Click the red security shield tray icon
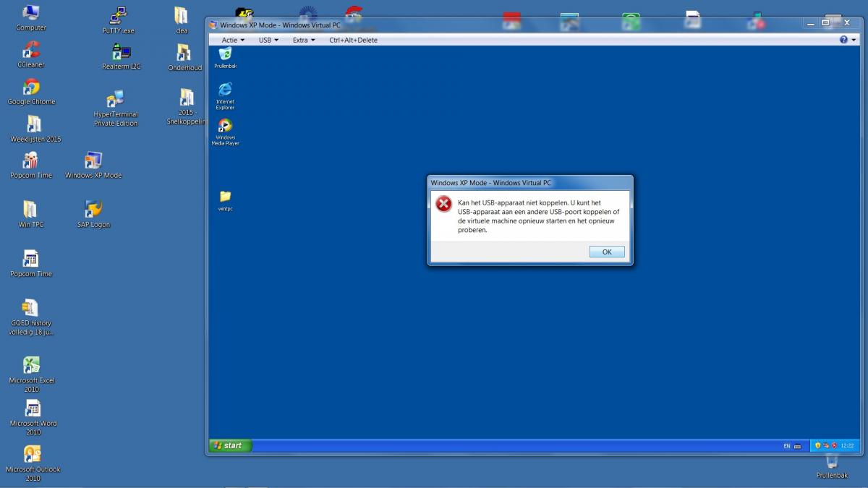The image size is (868, 488). tap(835, 445)
